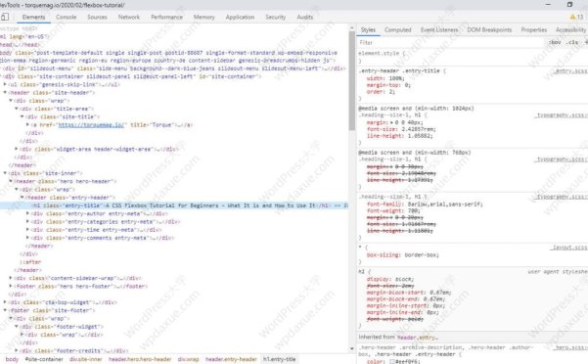The width and height of the screenshot is (588, 364).
Task: Select div.site-inner in the breadcrumb bar
Action: click(x=86, y=359)
